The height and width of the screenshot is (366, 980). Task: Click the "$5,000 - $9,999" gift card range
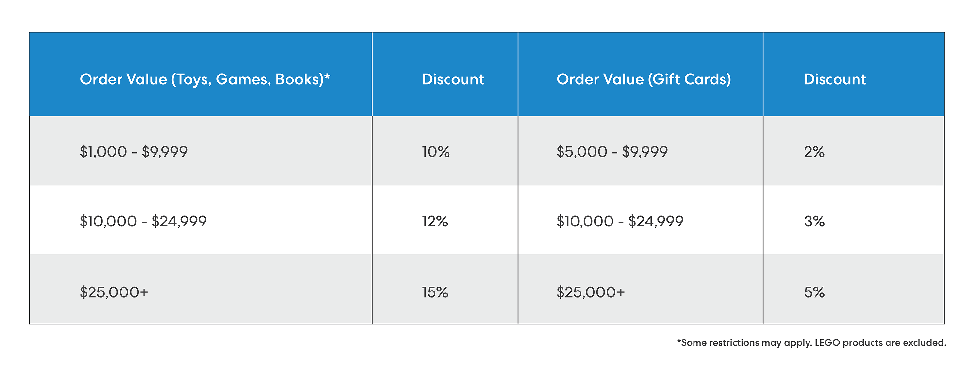(x=612, y=152)
